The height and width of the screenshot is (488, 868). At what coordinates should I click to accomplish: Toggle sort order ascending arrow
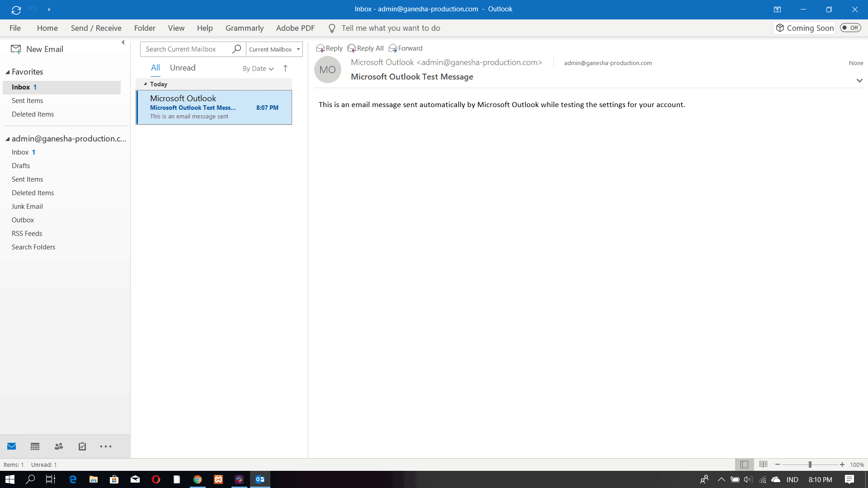pyautogui.click(x=286, y=68)
